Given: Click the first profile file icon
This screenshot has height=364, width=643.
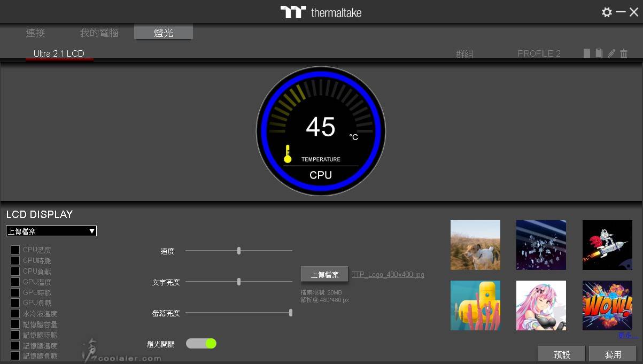Looking at the screenshot, I should (x=587, y=53).
